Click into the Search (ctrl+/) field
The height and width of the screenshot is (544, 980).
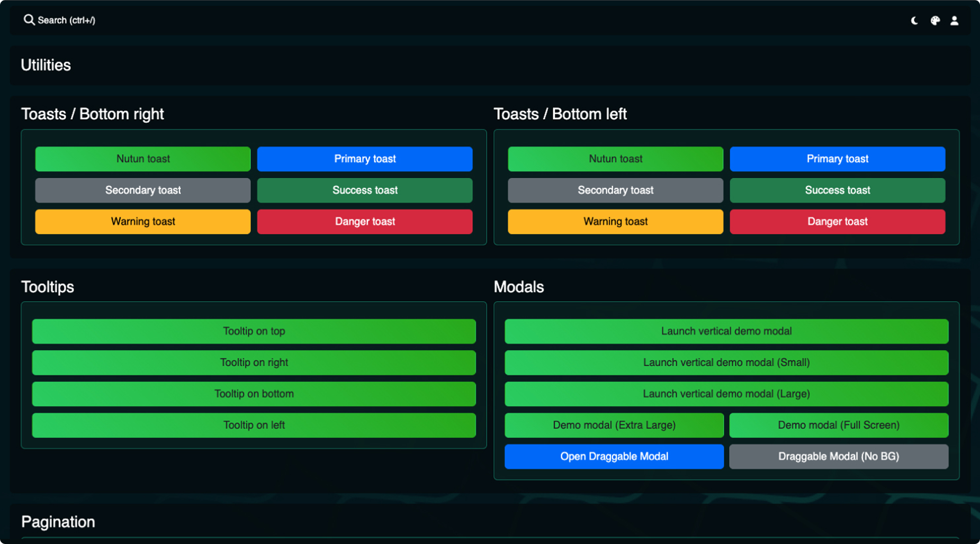(67, 20)
